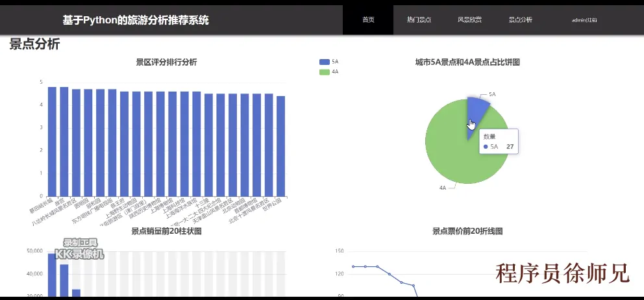Click the 数量 tooltip heading
The height and width of the screenshot is (300, 644).
489,137
